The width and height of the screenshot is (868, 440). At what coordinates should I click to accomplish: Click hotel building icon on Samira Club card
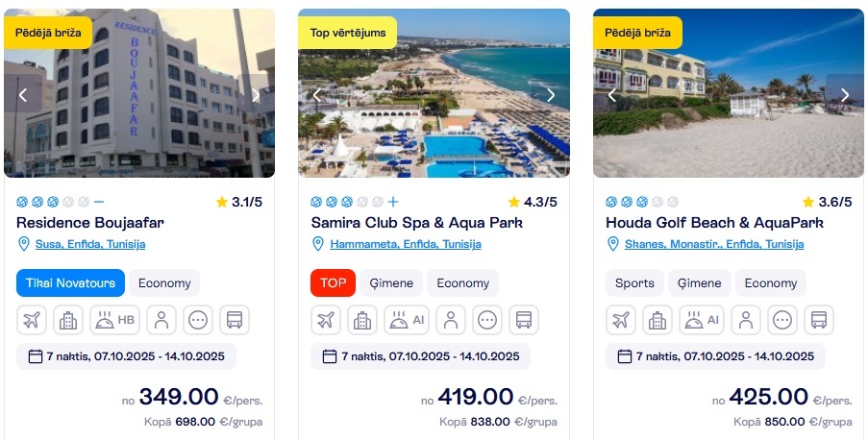361,320
